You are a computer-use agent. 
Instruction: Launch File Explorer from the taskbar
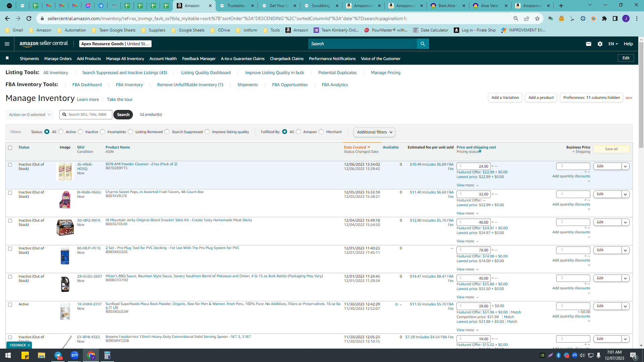[41, 355]
